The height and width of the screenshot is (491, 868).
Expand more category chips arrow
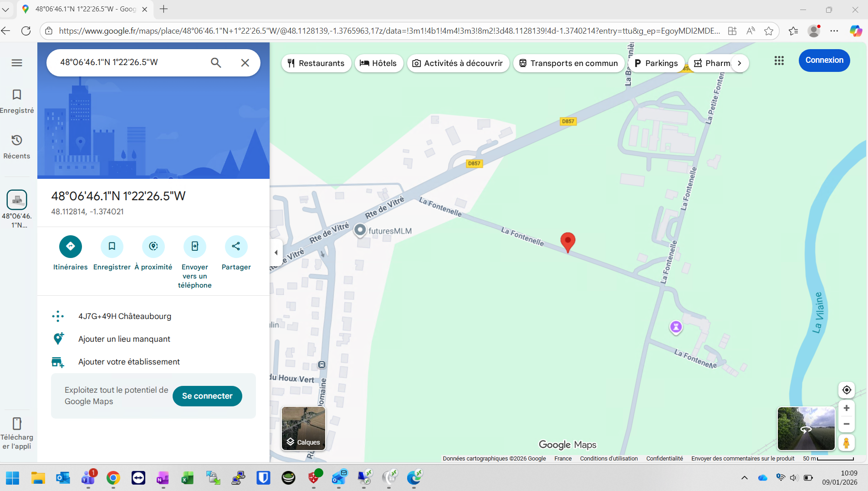(x=740, y=63)
